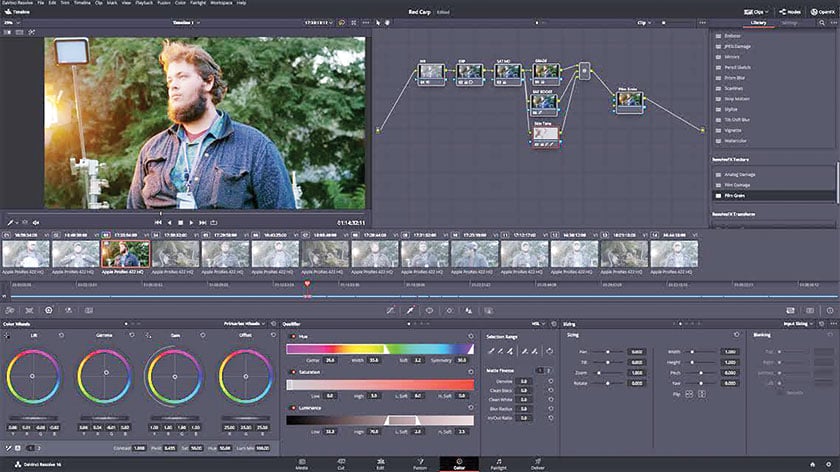
Task: Click the parallel mixer node
Action: (x=585, y=72)
